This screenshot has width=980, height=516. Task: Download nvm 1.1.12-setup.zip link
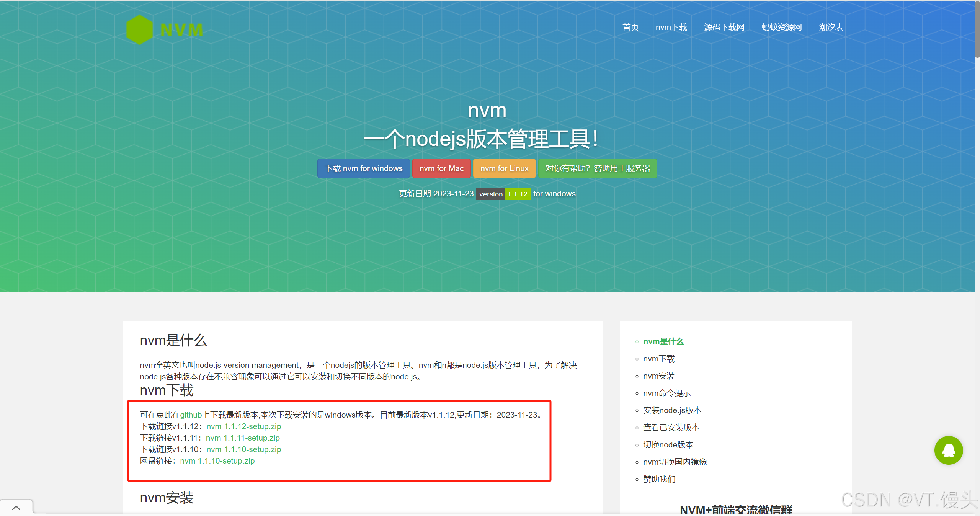point(243,426)
